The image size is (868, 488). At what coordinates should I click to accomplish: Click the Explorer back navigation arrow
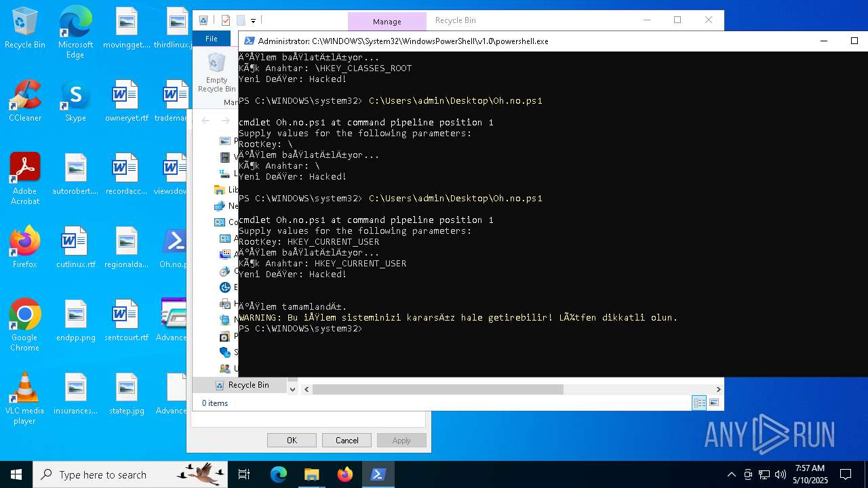click(205, 121)
